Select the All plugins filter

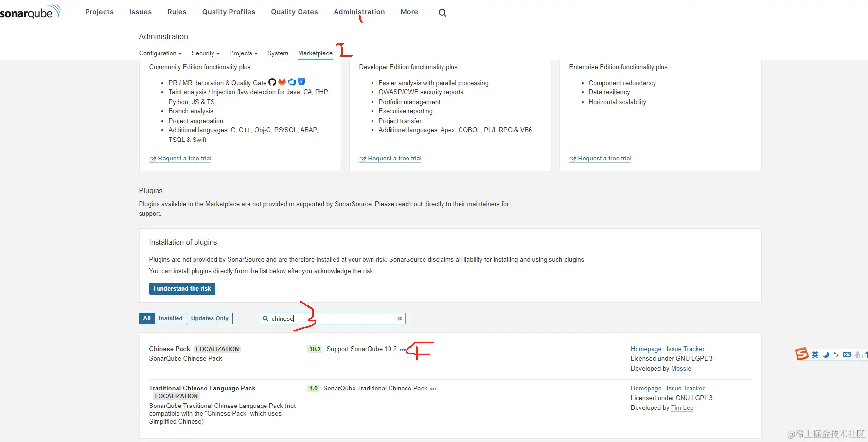tap(147, 318)
